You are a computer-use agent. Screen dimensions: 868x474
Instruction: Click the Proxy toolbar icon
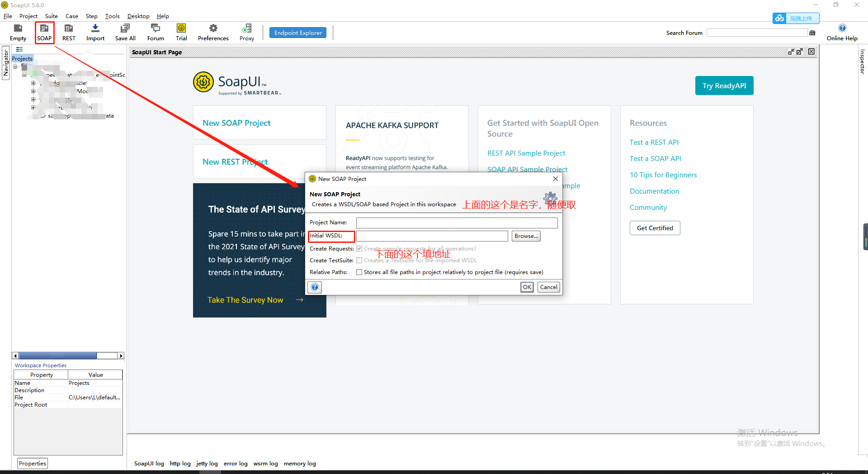point(247,28)
